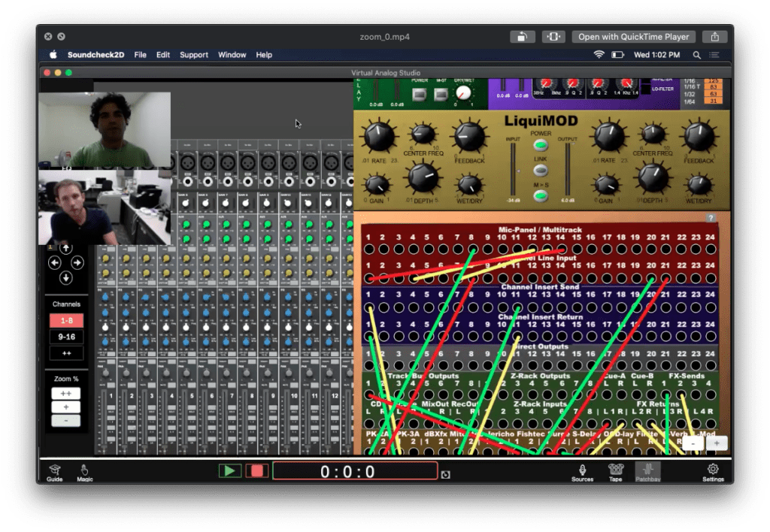Toggle the delay unit POWER switch
This screenshot has width=770, height=532.
pyautogui.click(x=419, y=94)
